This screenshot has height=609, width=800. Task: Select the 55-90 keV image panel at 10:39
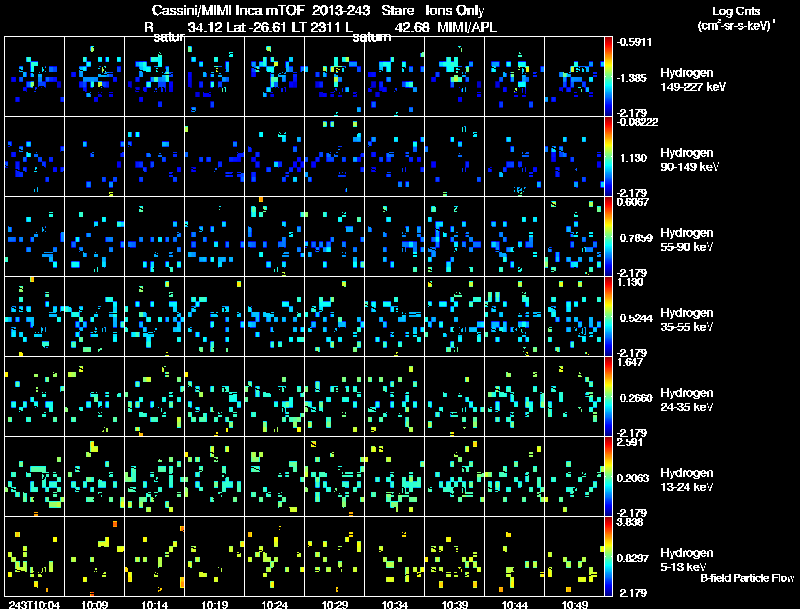coord(455,237)
